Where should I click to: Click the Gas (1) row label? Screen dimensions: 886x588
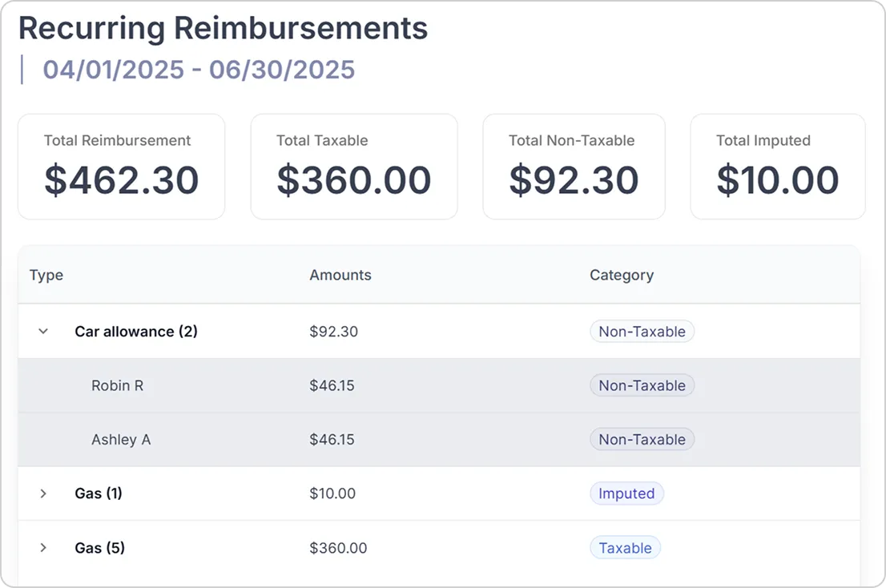pyautogui.click(x=99, y=493)
